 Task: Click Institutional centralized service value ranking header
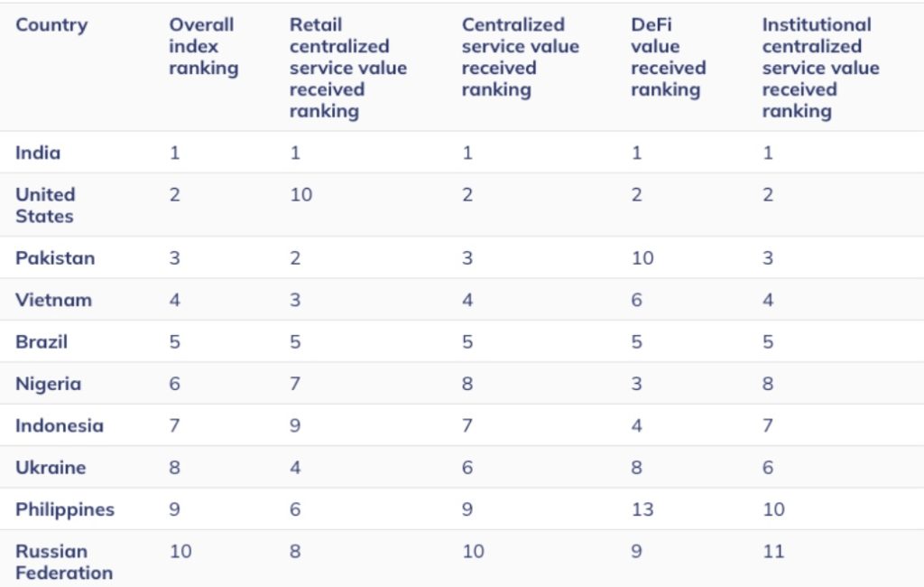click(819, 68)
